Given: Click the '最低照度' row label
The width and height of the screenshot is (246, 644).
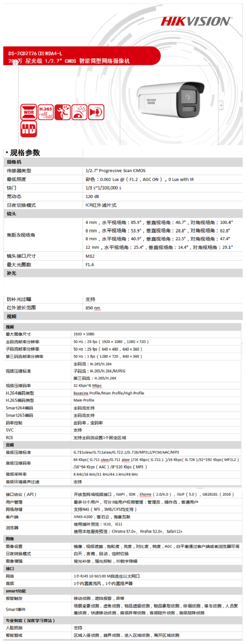Looking at the screenshot, I should [16, 179].
